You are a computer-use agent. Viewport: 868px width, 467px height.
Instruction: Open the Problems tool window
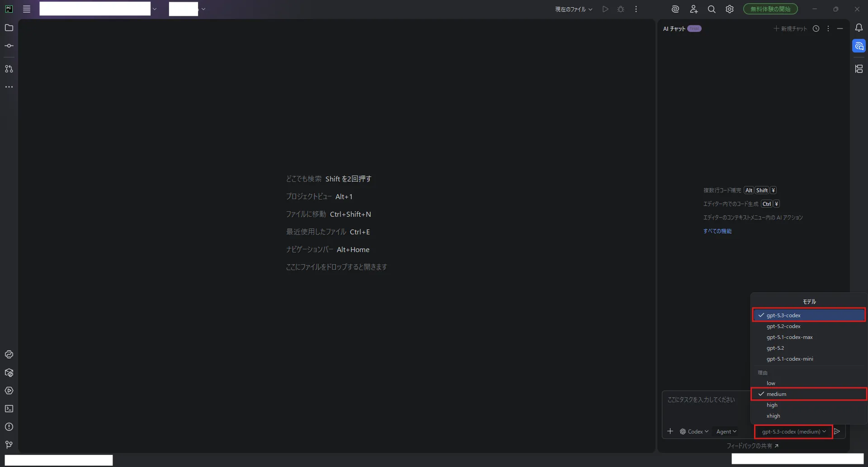tap(9, 427)
